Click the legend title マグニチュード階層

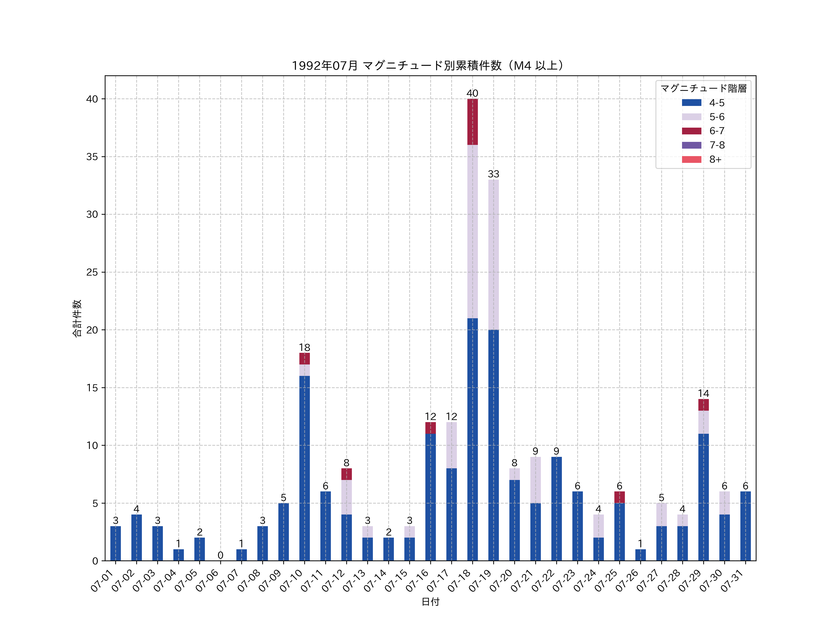tap(703, 88)
